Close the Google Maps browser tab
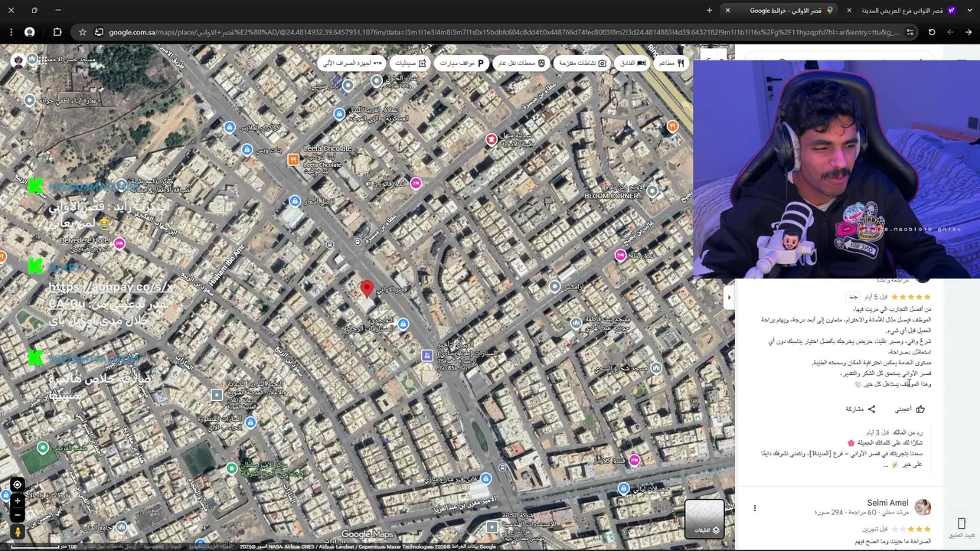Image resolution: width=980 pixels, height=551 pixels. (727, 10)
